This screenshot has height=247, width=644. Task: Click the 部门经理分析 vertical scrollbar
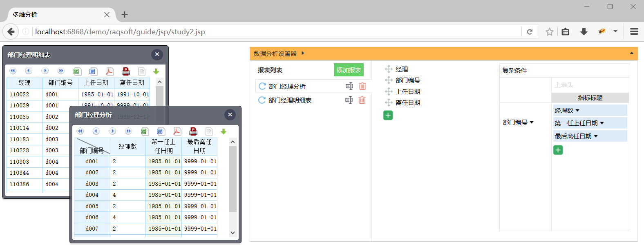pos(233,180)
